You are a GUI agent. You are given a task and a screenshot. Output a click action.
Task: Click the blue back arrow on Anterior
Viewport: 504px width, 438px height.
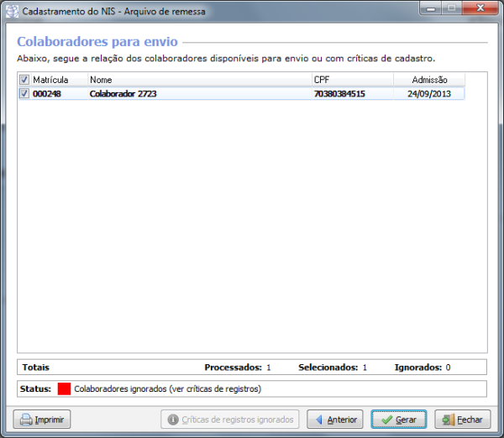(x=318, y=420)
